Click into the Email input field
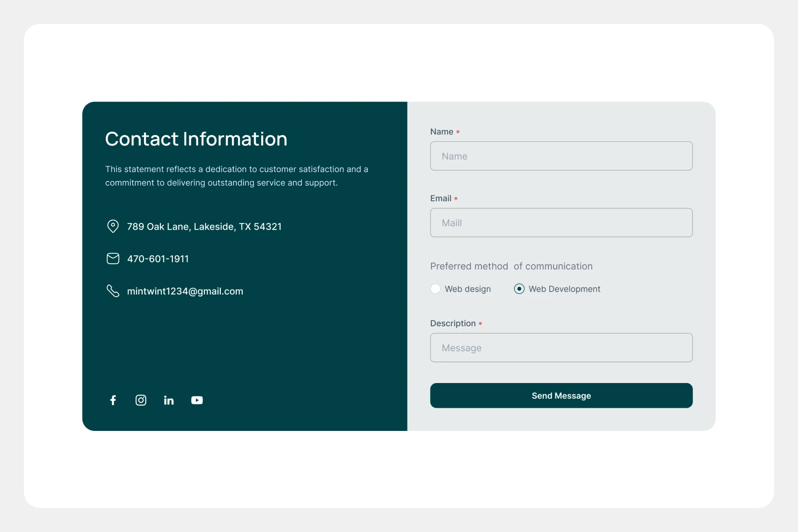 (561, 223)
